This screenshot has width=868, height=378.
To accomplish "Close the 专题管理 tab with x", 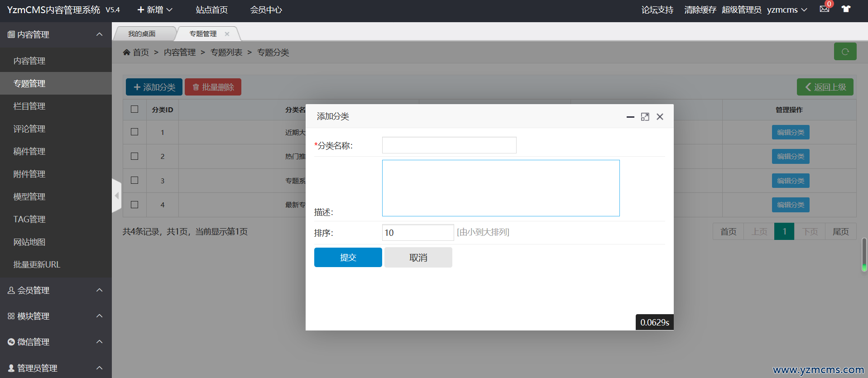I will coord(227,34).
